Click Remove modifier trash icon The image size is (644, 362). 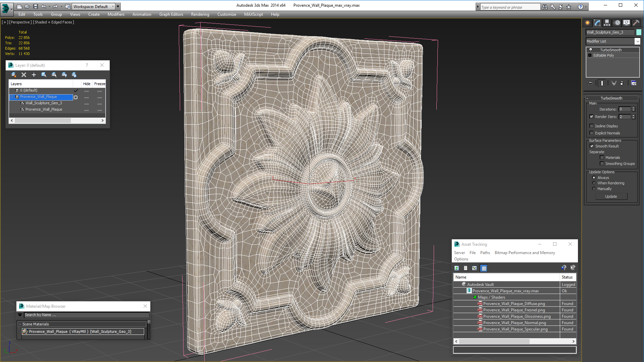click(x=622, y=83)
